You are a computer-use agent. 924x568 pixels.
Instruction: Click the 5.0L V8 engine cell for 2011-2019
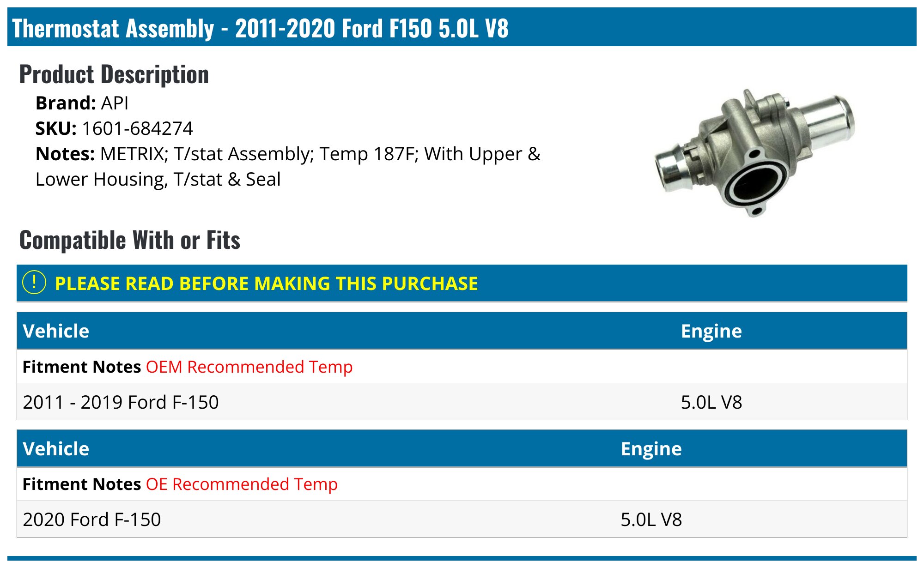(711, 402)
